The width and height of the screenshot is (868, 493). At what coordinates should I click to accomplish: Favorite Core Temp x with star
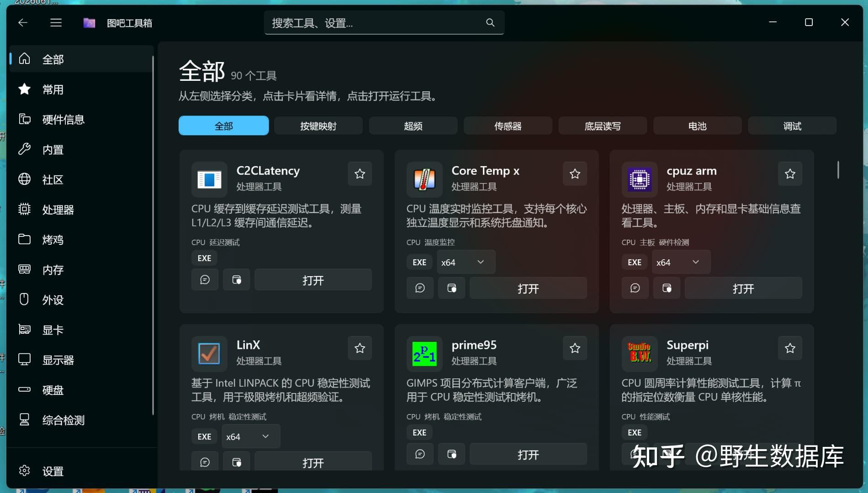[575, 173]
